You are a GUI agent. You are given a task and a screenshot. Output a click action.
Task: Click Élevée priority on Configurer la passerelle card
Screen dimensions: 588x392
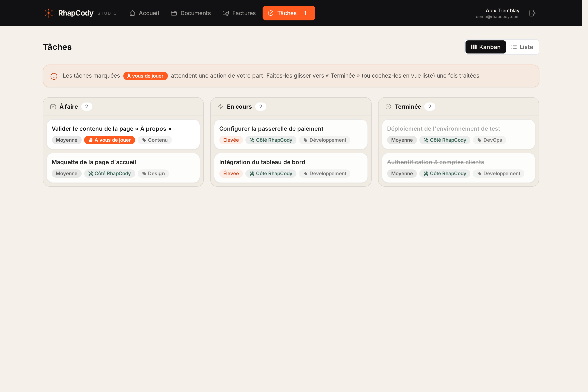coord(231,140)
